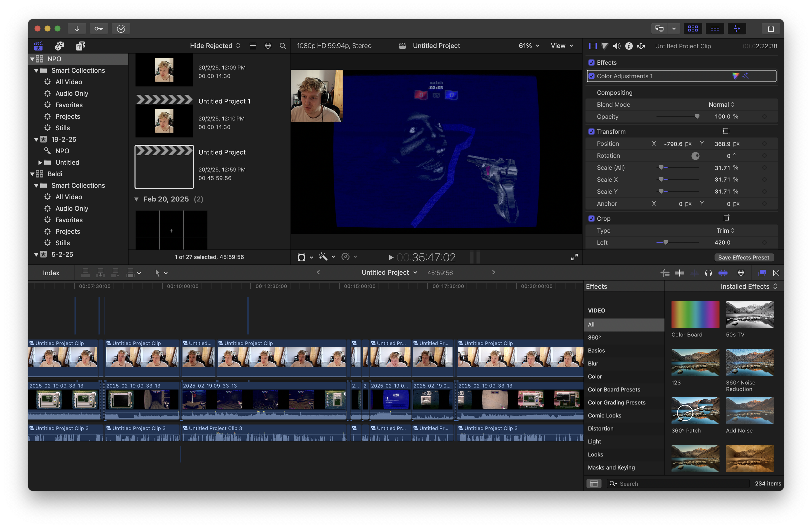Image resolution: width=812 pixels, height=528 pixels.
Task: Show the Photos and Audio sidebar
Action: (59, 46)
